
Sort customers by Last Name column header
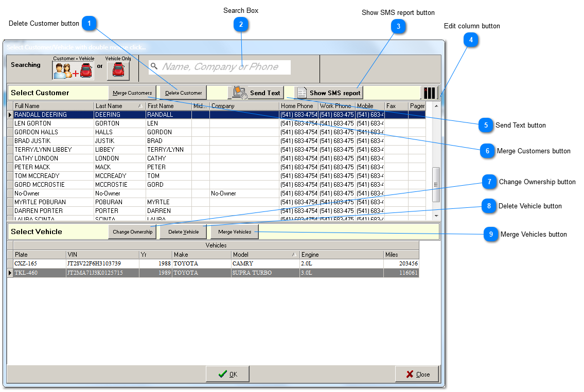[x=118, y=106]
